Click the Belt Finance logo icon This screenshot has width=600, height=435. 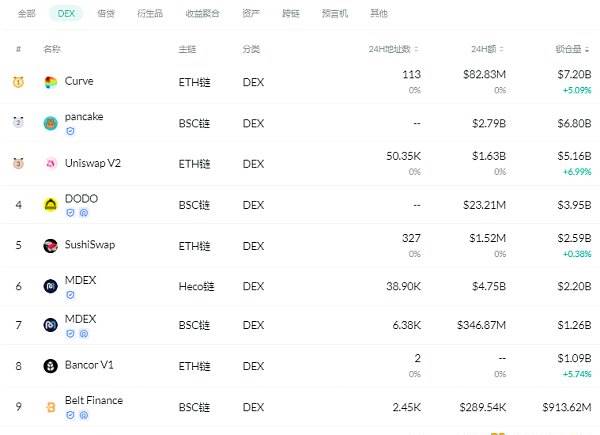pos(51,407)
